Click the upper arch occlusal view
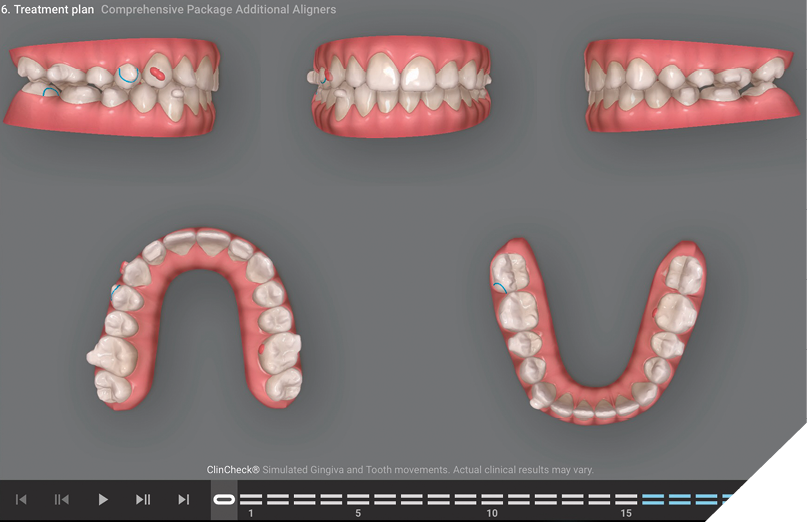807x522 pixels. point(194,319)
